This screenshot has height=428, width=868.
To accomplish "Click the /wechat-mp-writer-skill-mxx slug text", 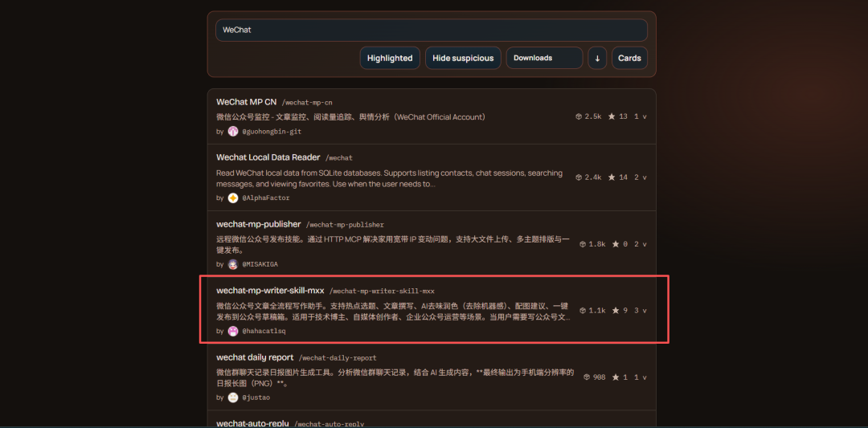I will tap(382, 291).
